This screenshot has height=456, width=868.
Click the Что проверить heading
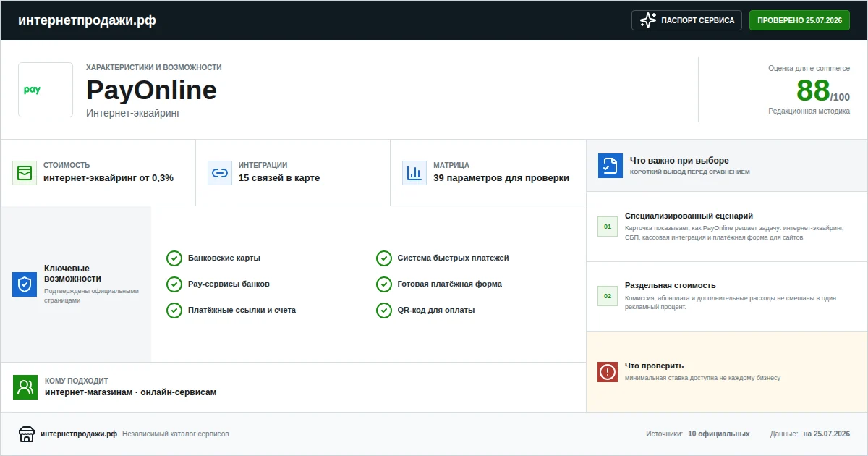654,366
